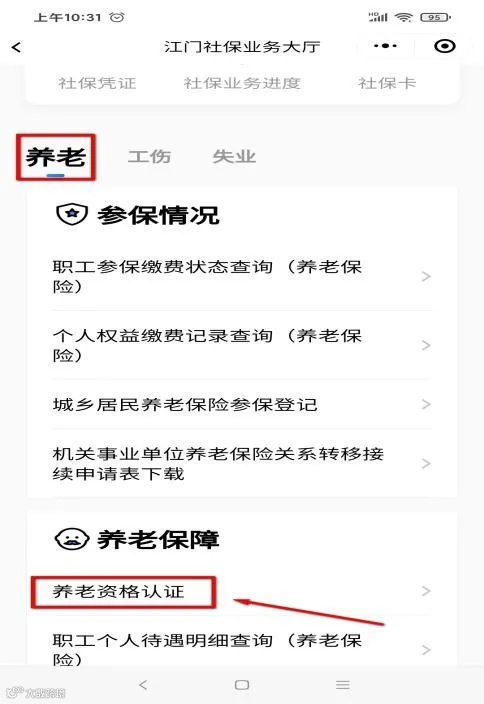Expand 职工参保缴费状态查询 chevron arrow
This screenshot has height=704, width=484.
click(x=426, y=277)
